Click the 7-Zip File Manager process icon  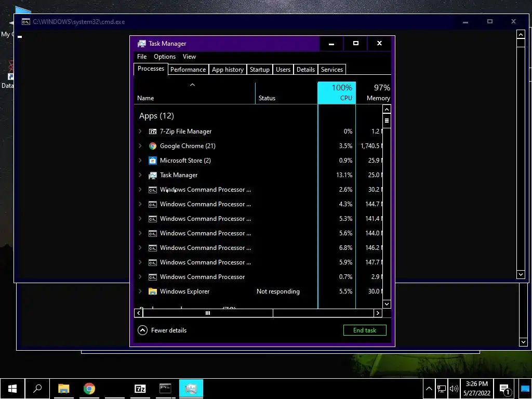tap(153, 131)
